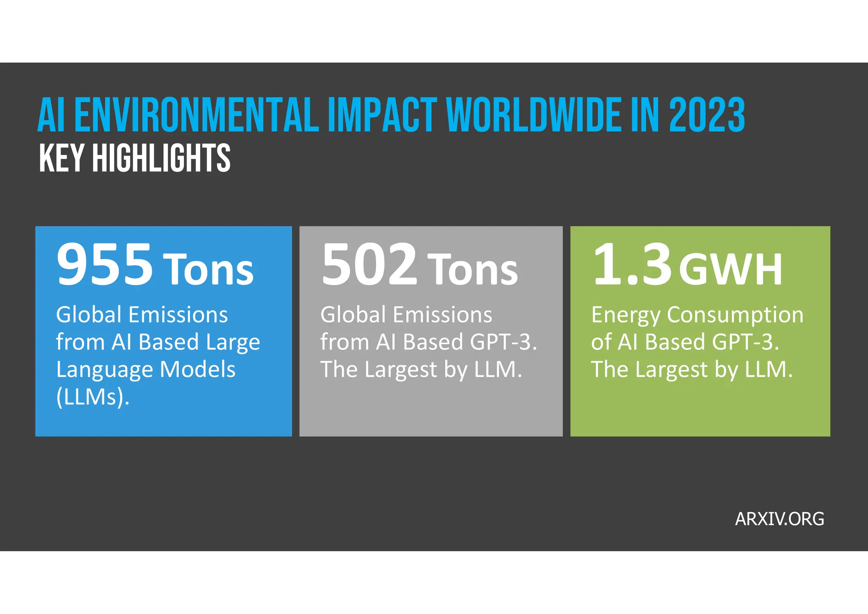Viewport: 868px width, 614px height.
Task: Click 2023 in the headline
Action: [707, 114]
